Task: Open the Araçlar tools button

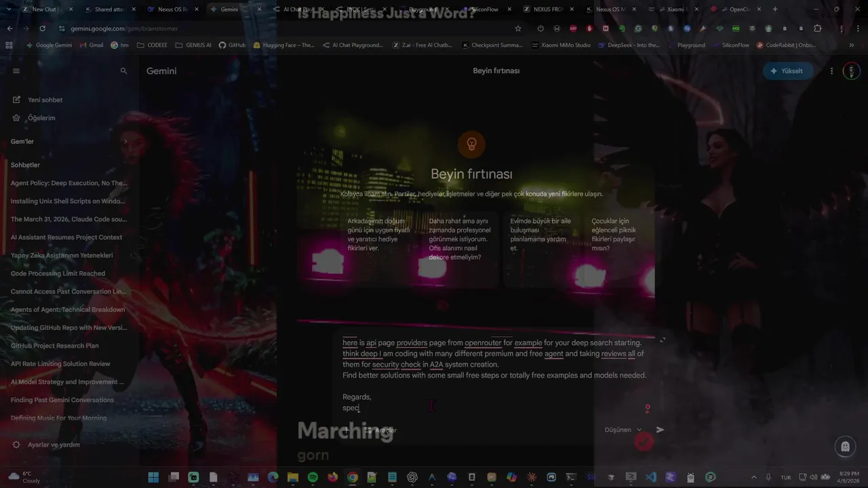Action: 380,430
